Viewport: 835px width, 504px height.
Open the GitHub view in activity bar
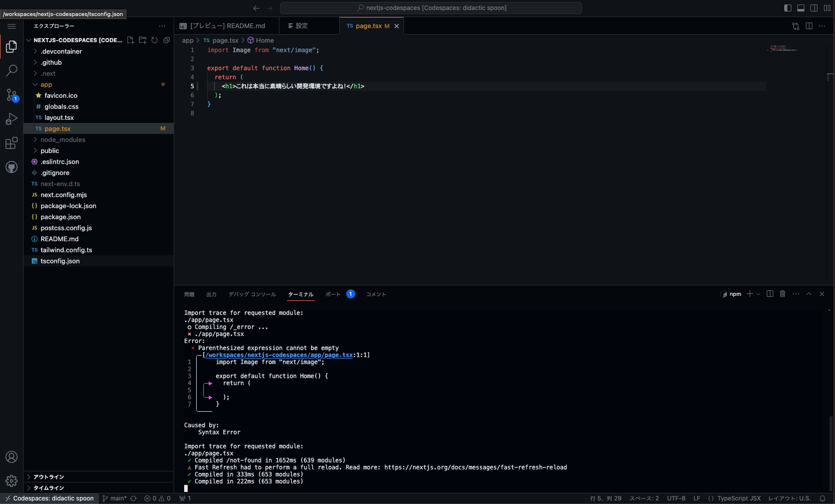point(12,167)
